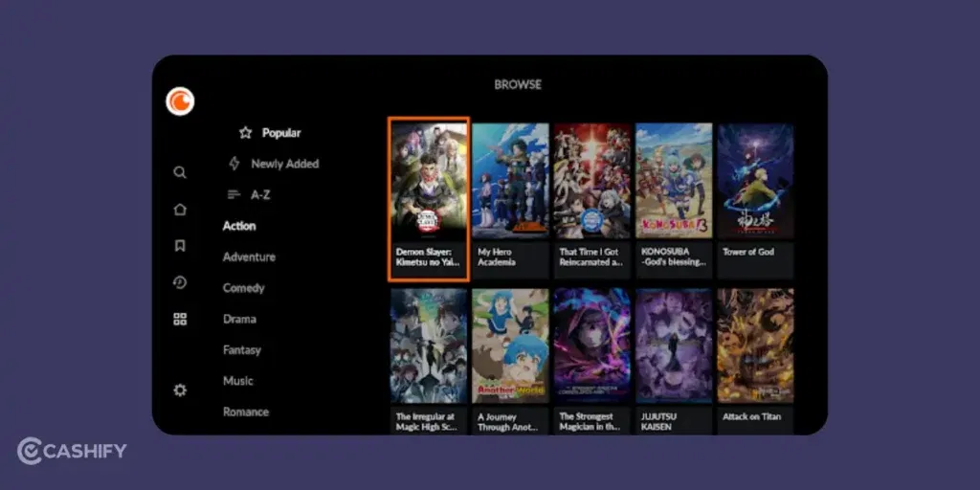Choose the Action genre

click(x=239, y=226)
